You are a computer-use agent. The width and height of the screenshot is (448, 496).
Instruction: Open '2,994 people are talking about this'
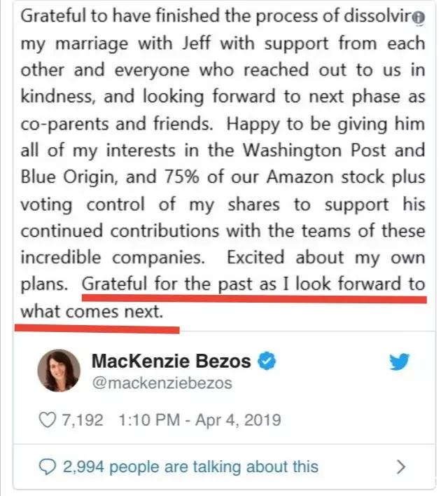click(x=190, y=467)
